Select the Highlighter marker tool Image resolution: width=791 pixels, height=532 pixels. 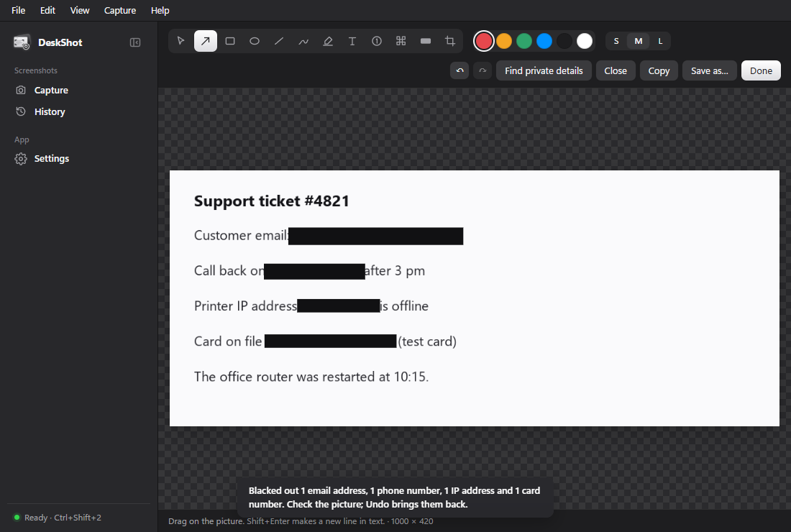coord(328,41)
